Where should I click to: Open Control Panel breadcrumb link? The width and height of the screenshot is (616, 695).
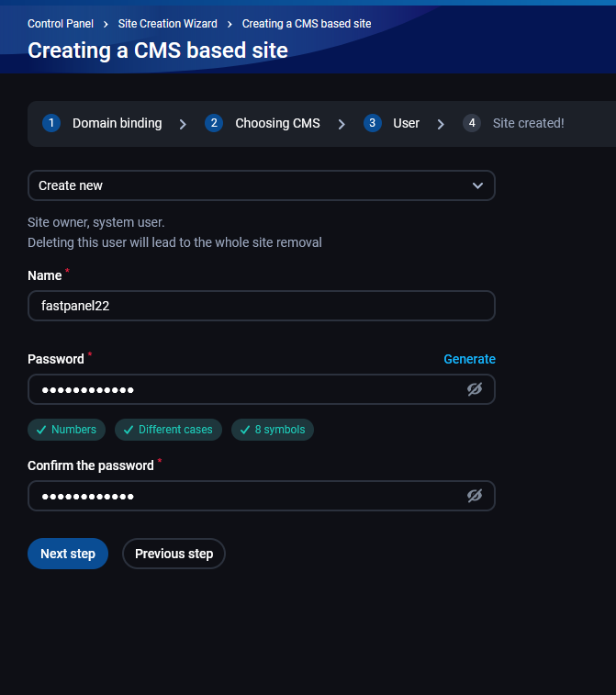pos(61,23)
